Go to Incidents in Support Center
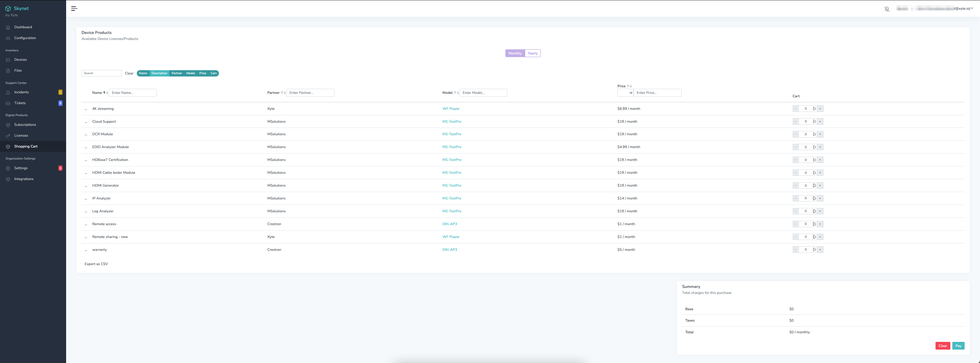This screenshot has height=363, width=980. (x=21, y=92)
